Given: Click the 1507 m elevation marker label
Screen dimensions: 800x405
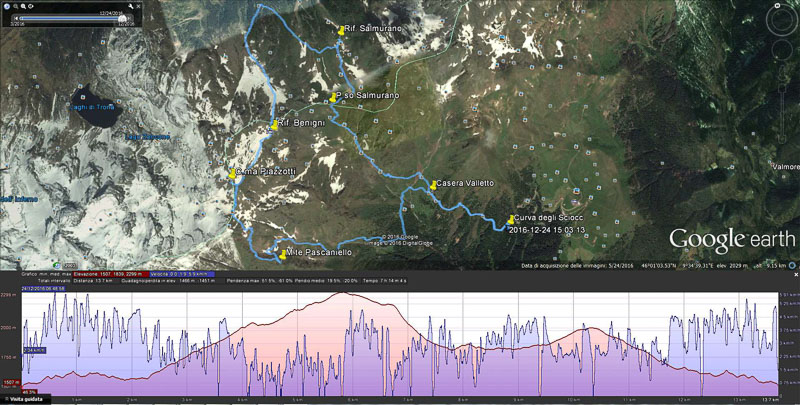Looking at the screenshot, I should coord(11,382).
